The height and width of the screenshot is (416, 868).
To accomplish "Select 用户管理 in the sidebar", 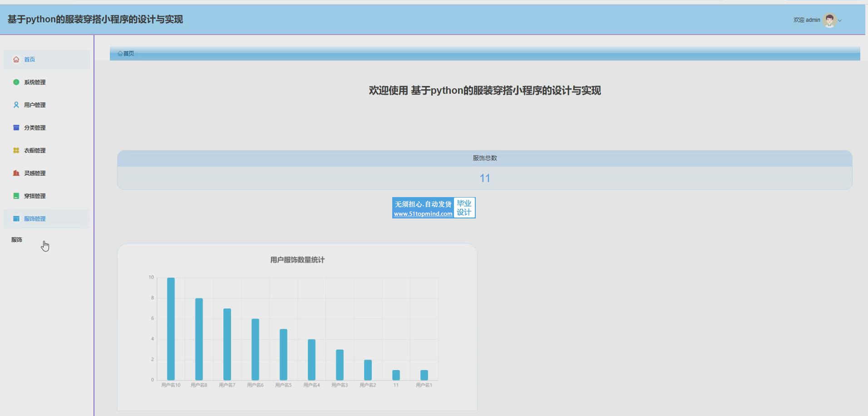I will [x=35, y=105].
